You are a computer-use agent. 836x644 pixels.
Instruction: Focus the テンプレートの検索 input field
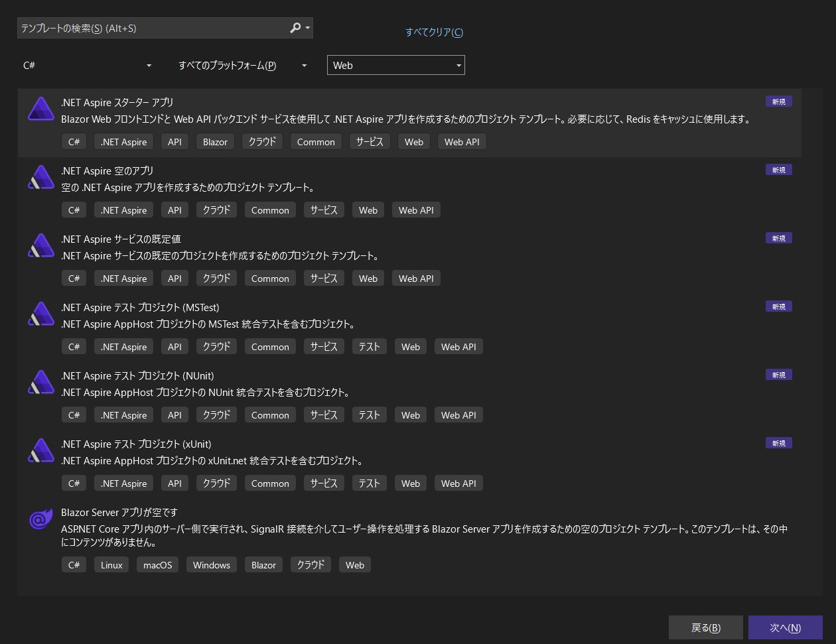click(x=153, y=28)
